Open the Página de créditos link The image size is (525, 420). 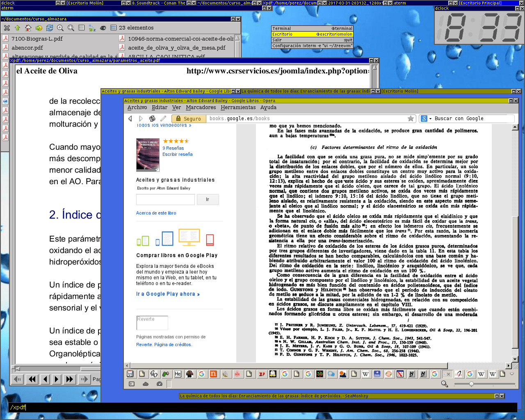(x=173, y=345)
